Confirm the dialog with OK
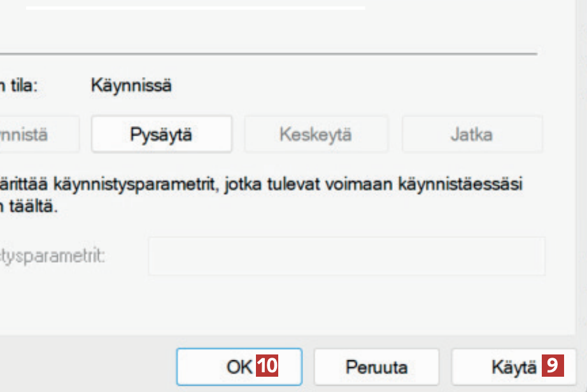The image size is (587, 392). [239, 367]
